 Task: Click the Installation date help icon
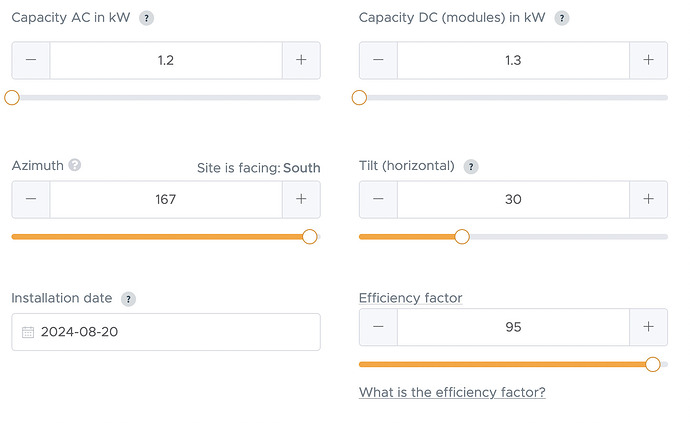point(128,299)
